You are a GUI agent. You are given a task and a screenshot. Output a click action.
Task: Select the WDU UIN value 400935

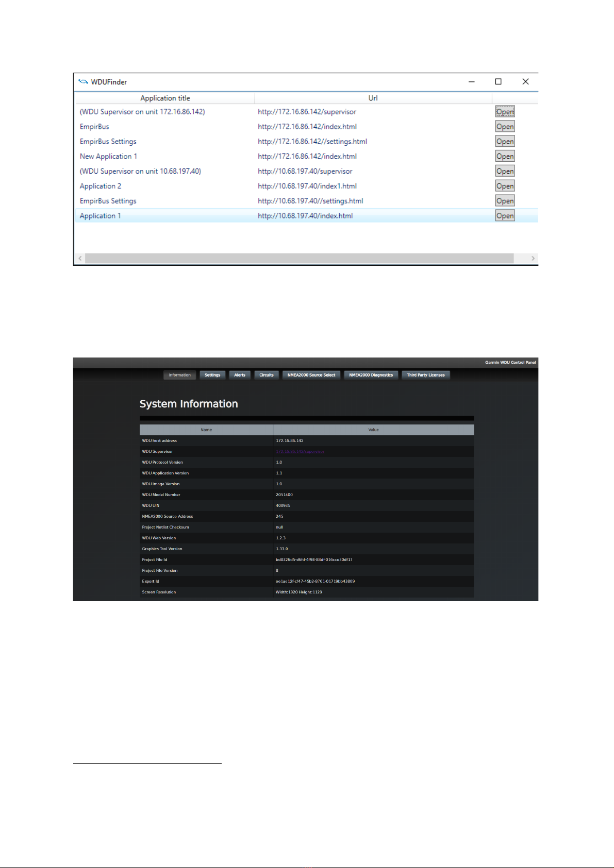pos(283,506)
